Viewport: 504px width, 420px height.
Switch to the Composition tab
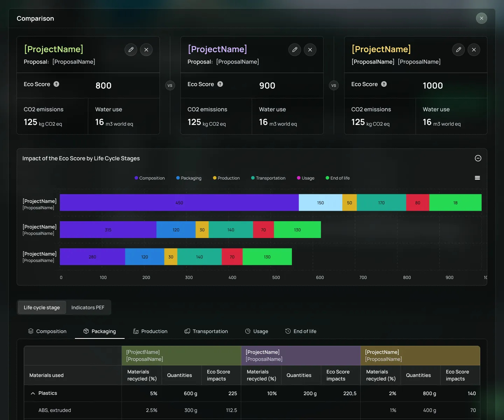point(47,331)
